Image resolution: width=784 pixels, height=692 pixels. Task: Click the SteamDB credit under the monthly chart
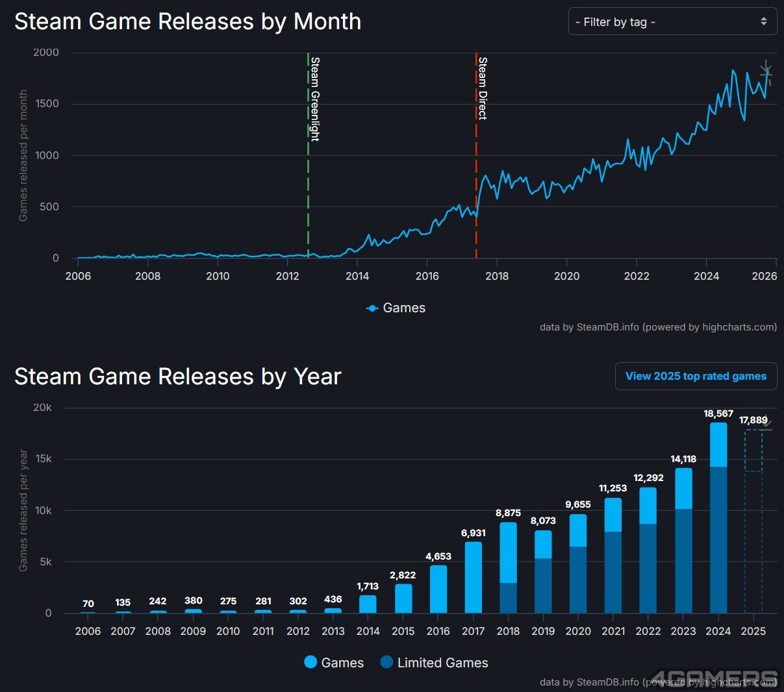point(658,327)
